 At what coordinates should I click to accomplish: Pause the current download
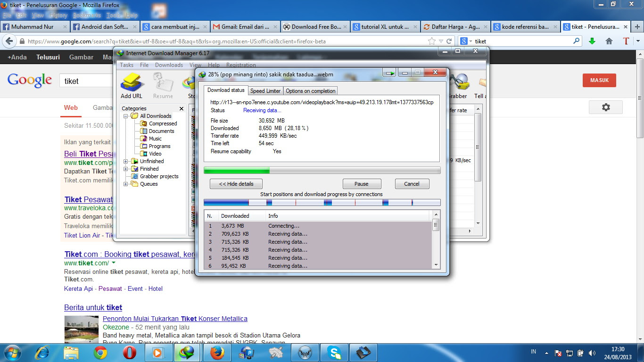[x=362, y=184]
